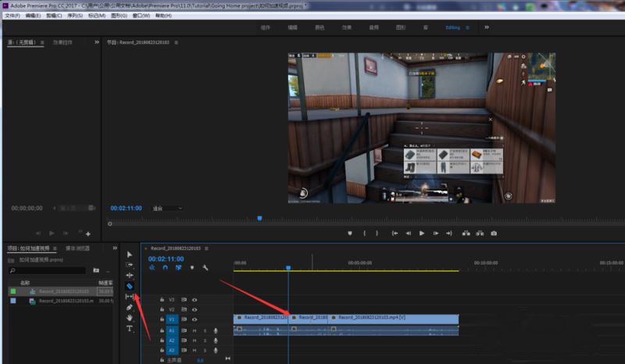Click timeline ruler playhead handle

288,267
